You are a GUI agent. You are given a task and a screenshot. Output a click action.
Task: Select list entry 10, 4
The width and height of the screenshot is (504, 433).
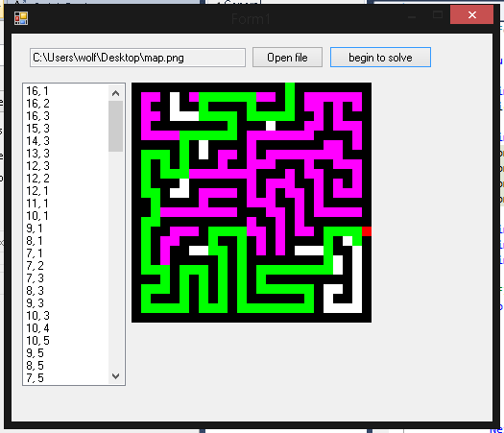37,328
